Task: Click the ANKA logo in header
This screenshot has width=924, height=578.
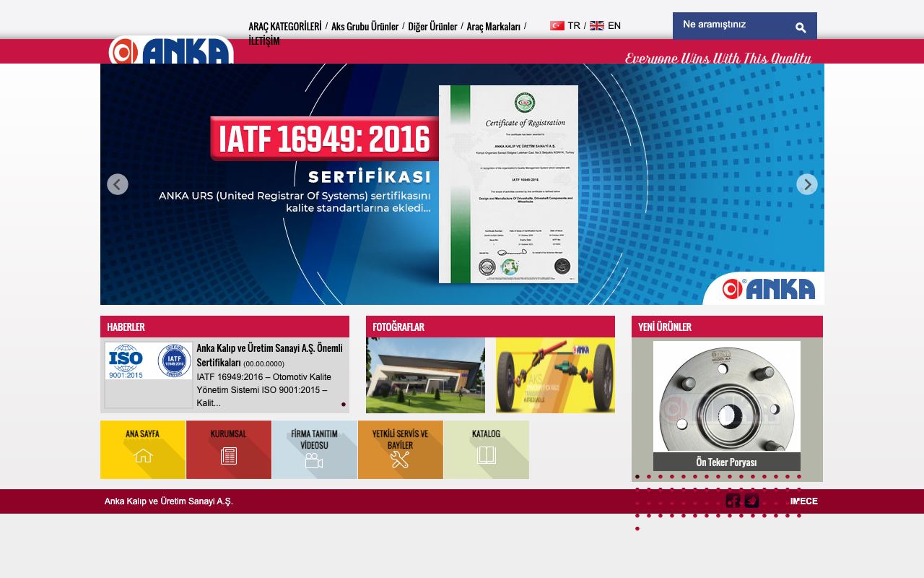Action: [171, 50]
